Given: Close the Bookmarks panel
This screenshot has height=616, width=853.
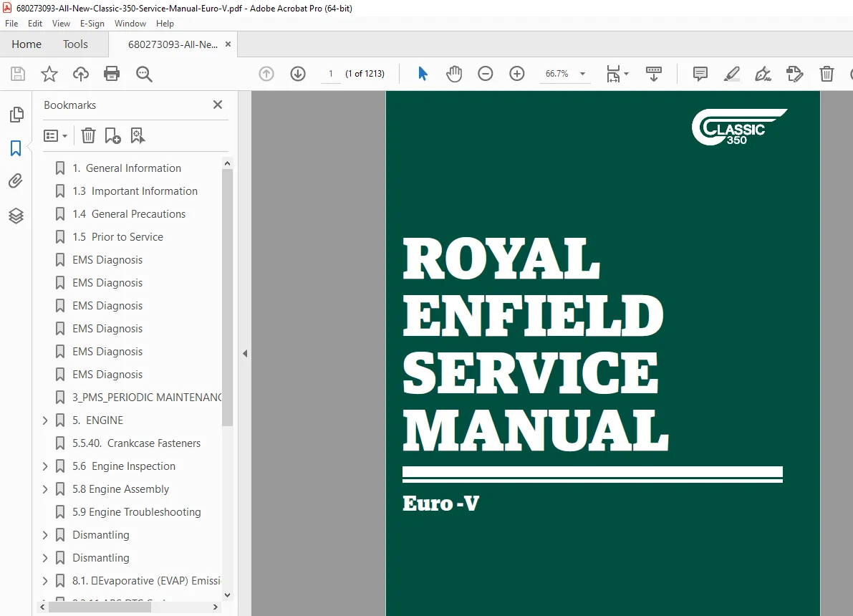Looking at the screenshot, I should 218,105.
